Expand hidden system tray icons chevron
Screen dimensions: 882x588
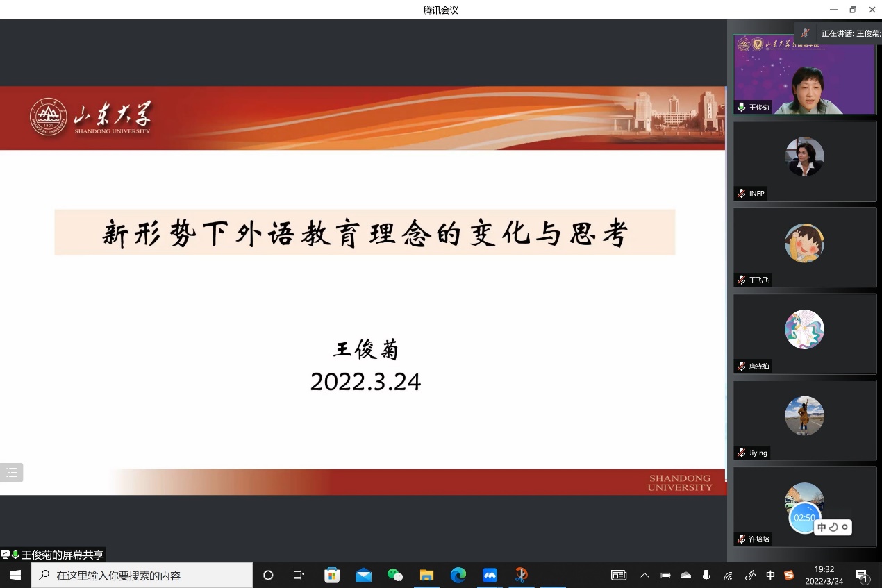pyautogui.click(x=644, y=575)
